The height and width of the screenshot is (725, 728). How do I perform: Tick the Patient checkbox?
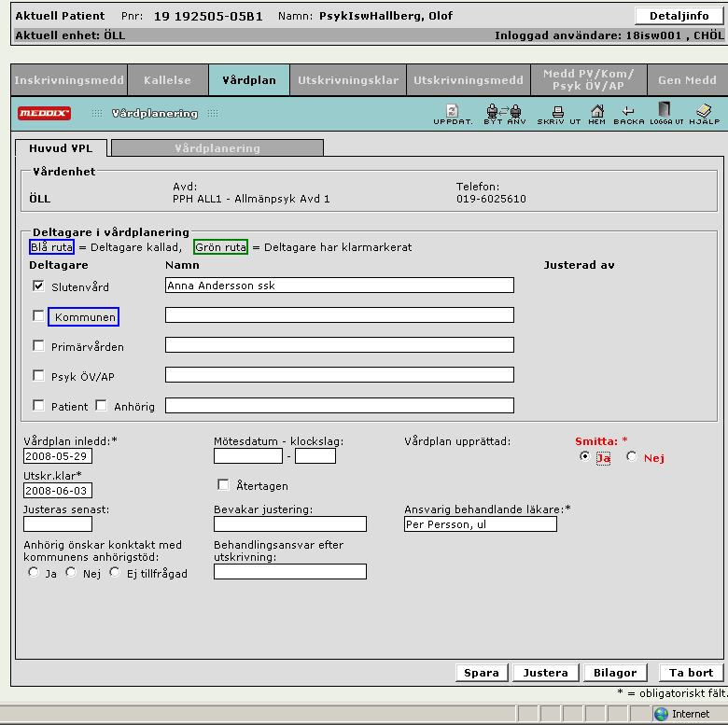pos(38,406)
